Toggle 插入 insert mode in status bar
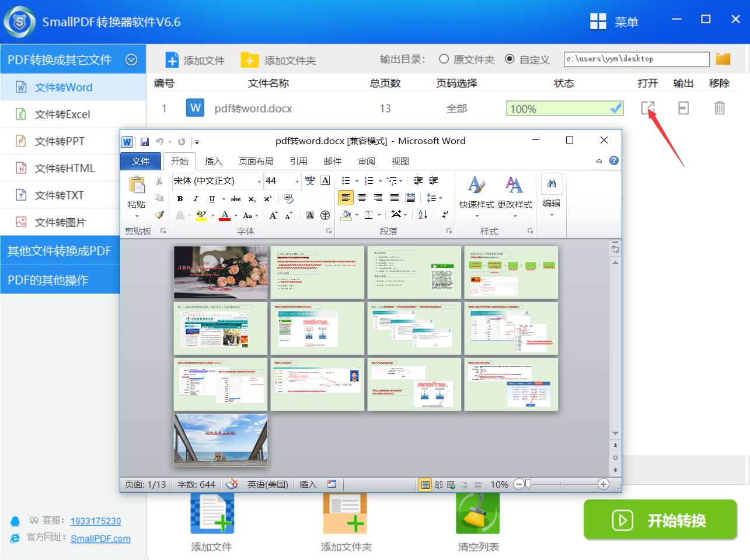This screenshot has width=750, height=560. pyautogui.click(x=308, y=485)
